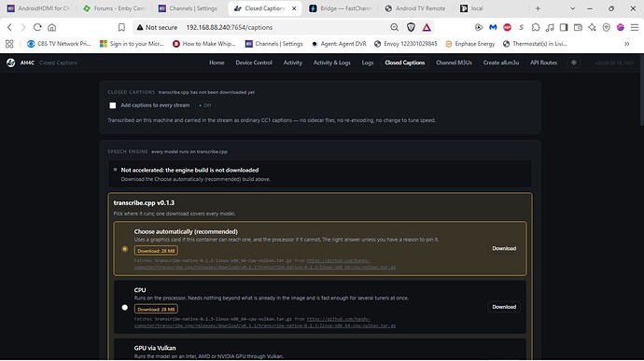The height and width of the screenshot is (361, 644).
Task: Switch to the Forums - Emby browser tab
Action: click(114, 8)
